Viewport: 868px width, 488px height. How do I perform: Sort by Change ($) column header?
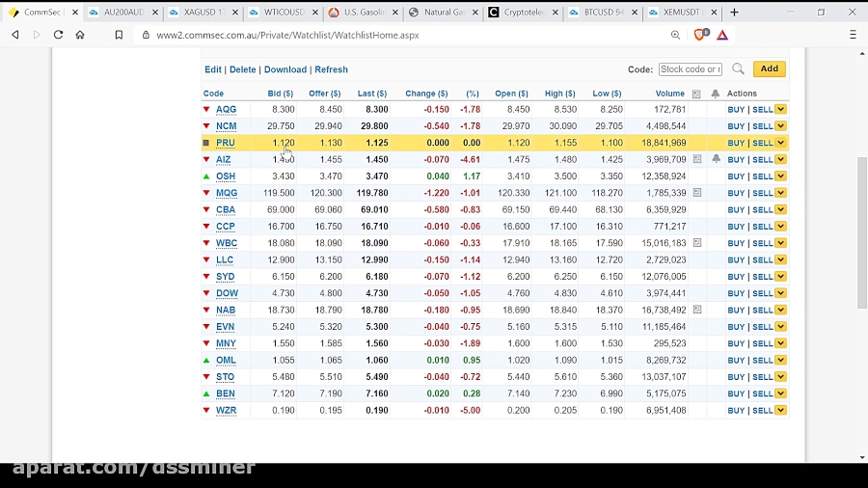coord(426,94)
